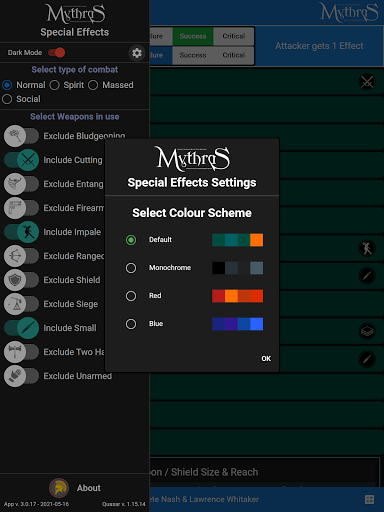Screen dimensions: 384x512
Task: Toggle the Firearms pistol switch
Action: coord(21,208)
